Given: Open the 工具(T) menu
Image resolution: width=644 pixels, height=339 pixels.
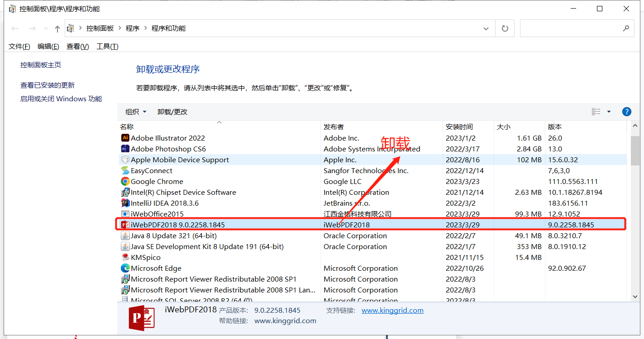Looking at the screenshot, I should pyautogui.click(x=107, y=47).
